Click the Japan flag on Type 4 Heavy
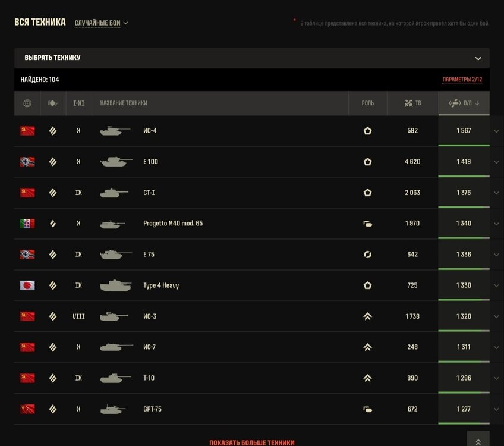Screen dimensions: 504x446 [x=27, y=285]
